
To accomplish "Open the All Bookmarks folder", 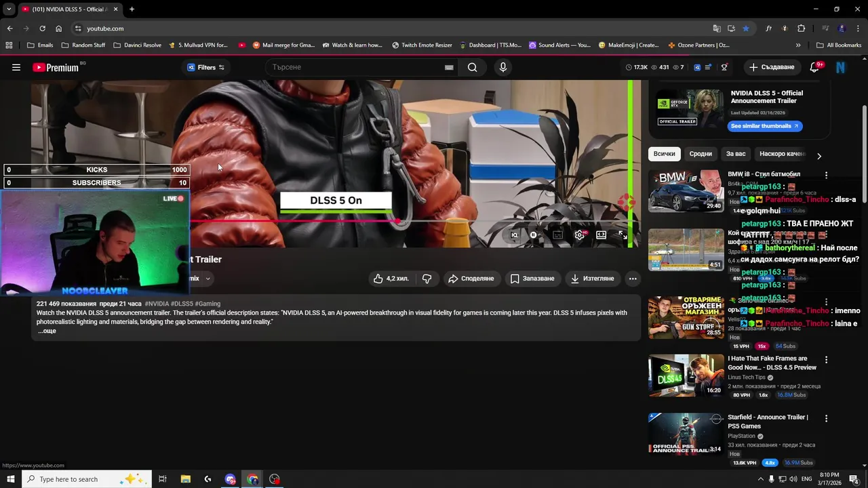I will pos(839,45).
